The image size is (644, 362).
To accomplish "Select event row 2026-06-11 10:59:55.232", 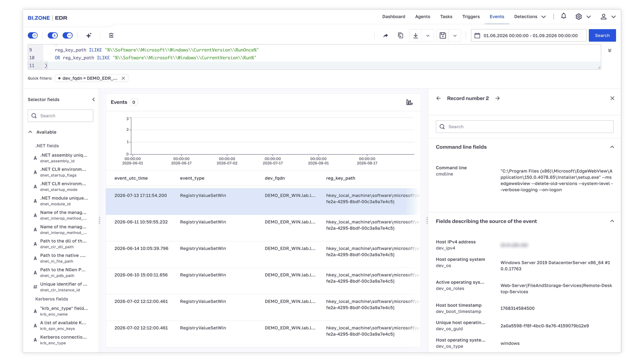I will [x=263, y=228].
